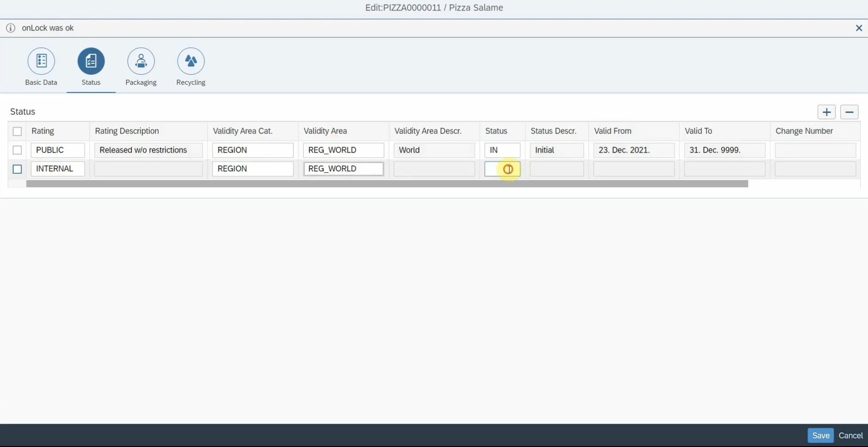
Task: Click the empty Valid From cell in INTERNAL row
Action: [x=634, y=169]
